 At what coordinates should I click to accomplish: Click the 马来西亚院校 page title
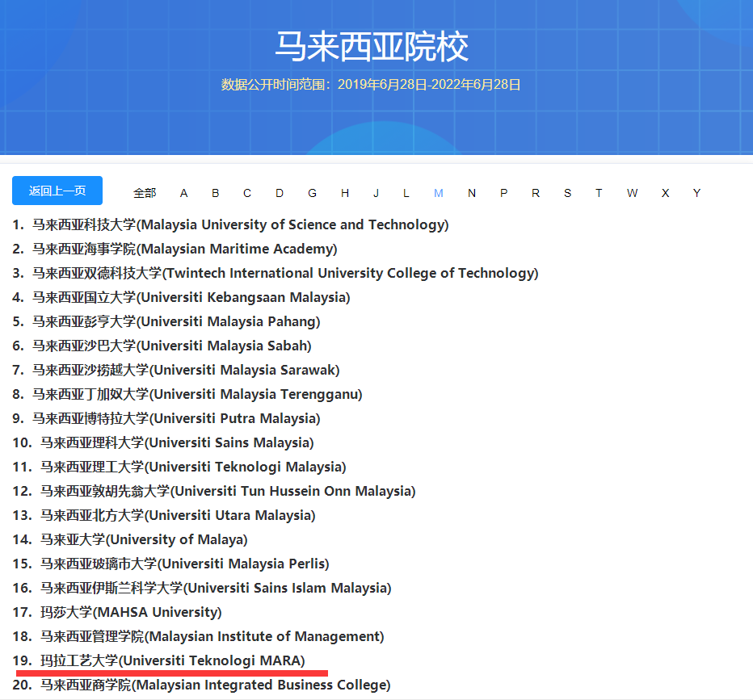[371, 47]
